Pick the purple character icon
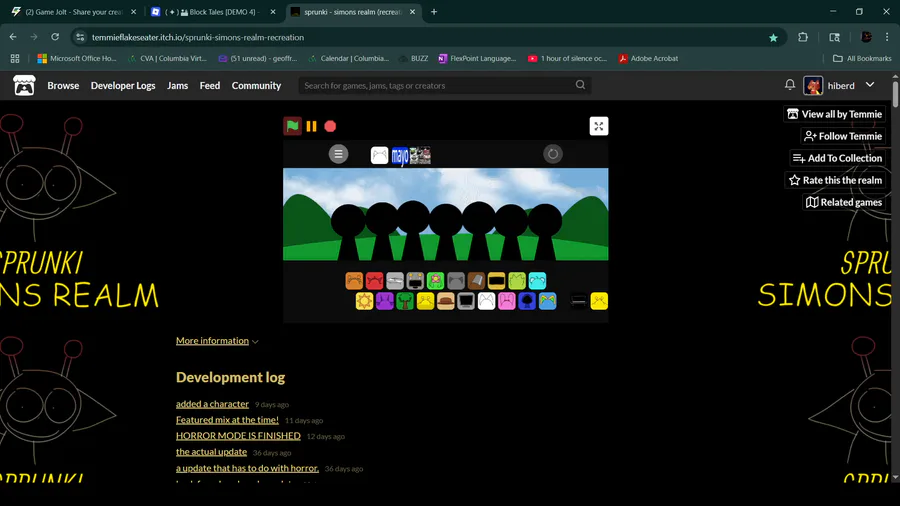The height and width of the screenshot is (506, 900). [x=385, y=301]
